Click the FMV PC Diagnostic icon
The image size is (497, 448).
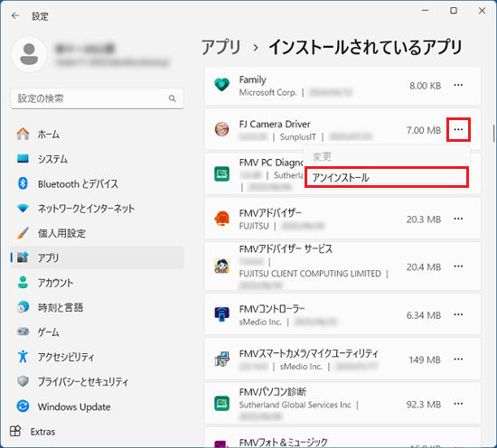(x=222, y=174)
